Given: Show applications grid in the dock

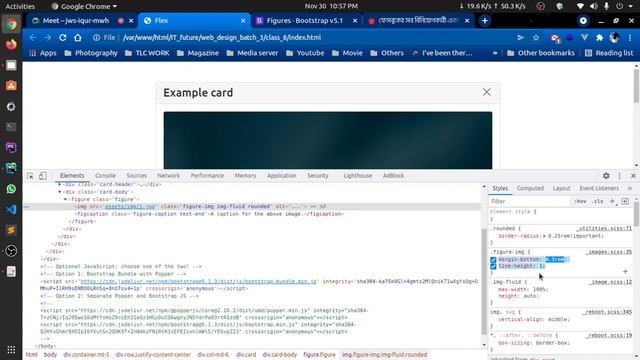Looking at the screenshot, I should click(x=11, y=349).
